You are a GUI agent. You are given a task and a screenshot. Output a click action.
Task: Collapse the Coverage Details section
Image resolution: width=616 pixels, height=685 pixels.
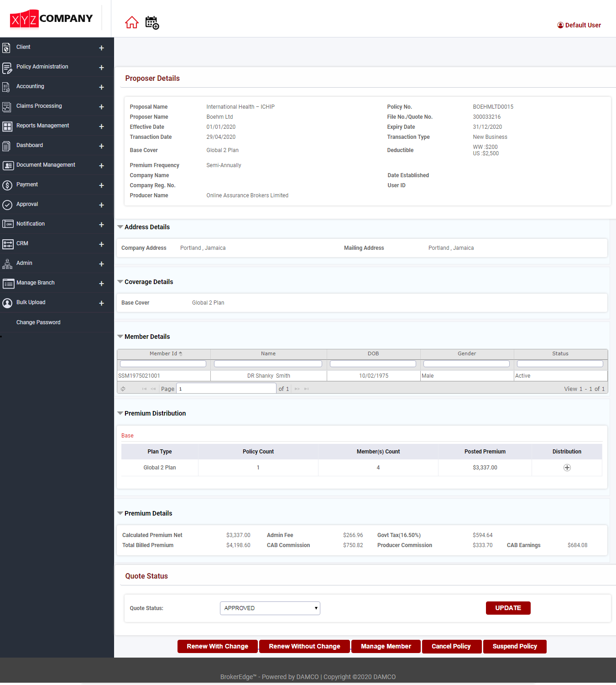pos(120,282)
